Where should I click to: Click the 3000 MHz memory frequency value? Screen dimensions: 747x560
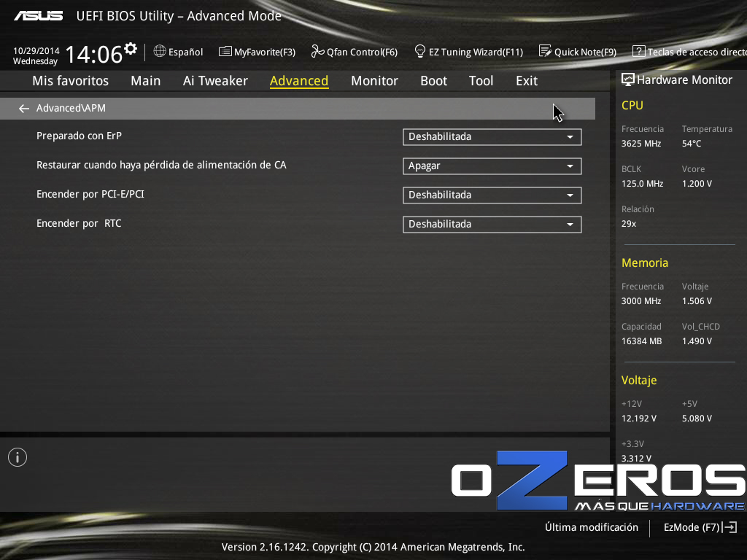(x=641, y=301)
